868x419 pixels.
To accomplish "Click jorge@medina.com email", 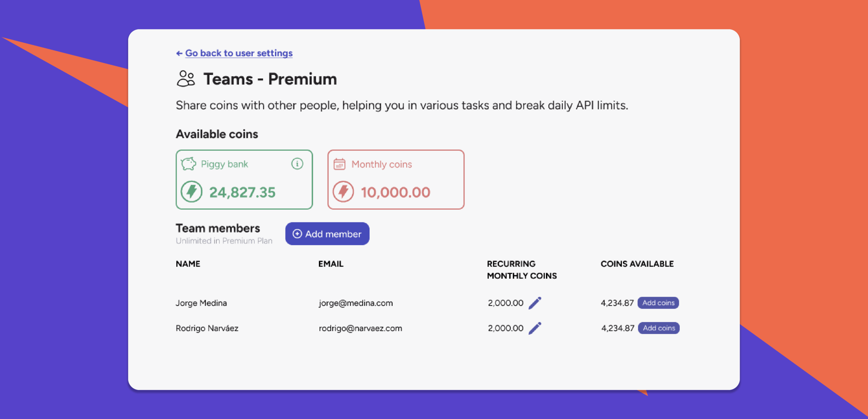I will click(356, 303).
